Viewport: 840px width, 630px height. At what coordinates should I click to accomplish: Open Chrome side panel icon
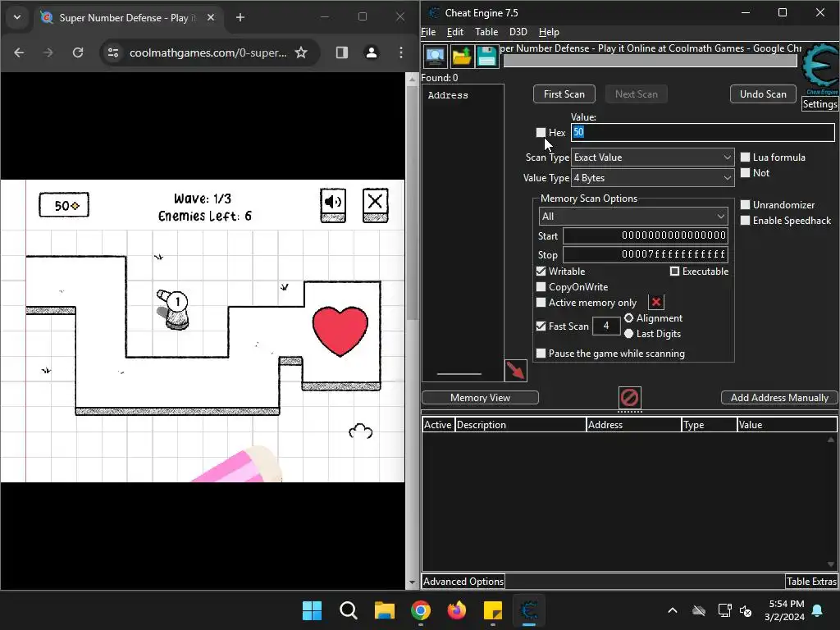[342, 52]
